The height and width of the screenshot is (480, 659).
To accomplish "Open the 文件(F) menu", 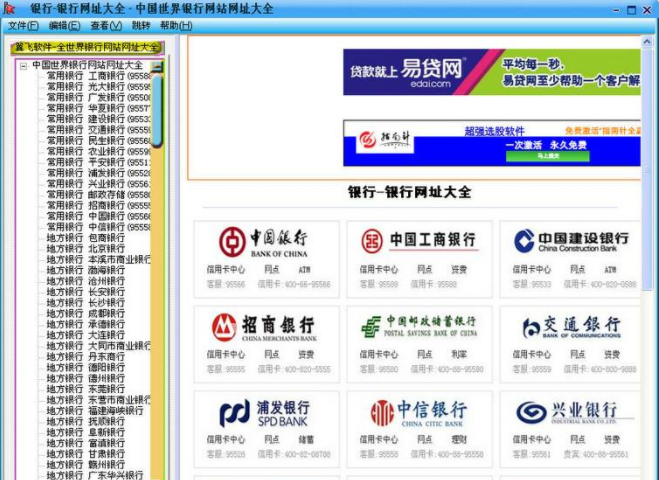I will coord(23,26).
